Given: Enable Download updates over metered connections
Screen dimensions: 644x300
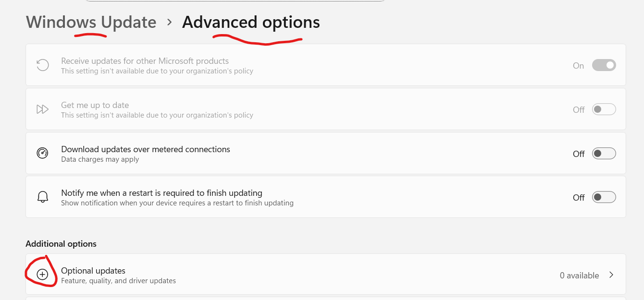Looking at the screenshot, I should coord(604,154).
